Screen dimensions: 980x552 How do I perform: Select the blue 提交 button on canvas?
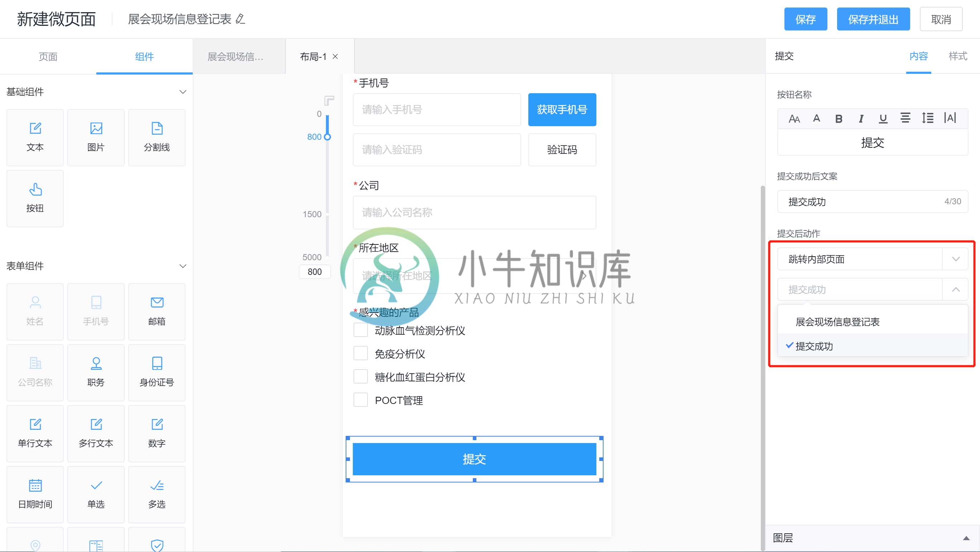point(474,459)
